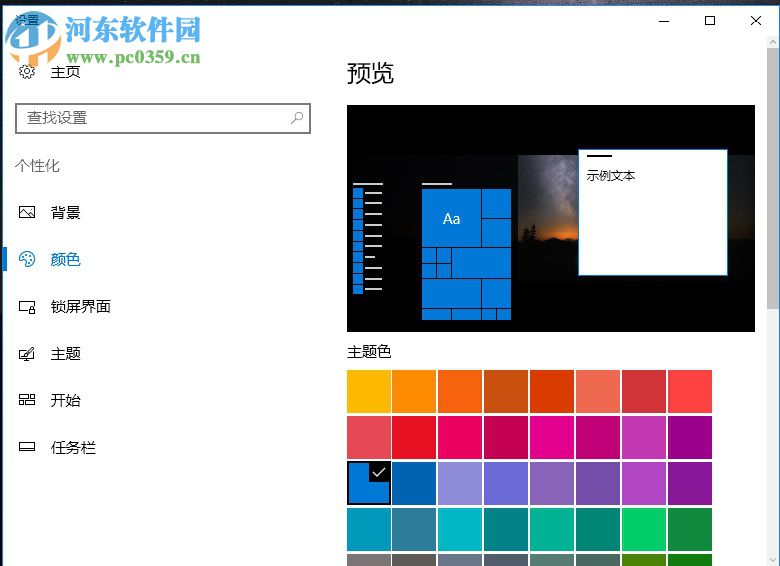Pick the brick red swatch, seventh in top row
The height and width of the screenshot is (566, 780).
pyautogui.click(x=644, y=391)
